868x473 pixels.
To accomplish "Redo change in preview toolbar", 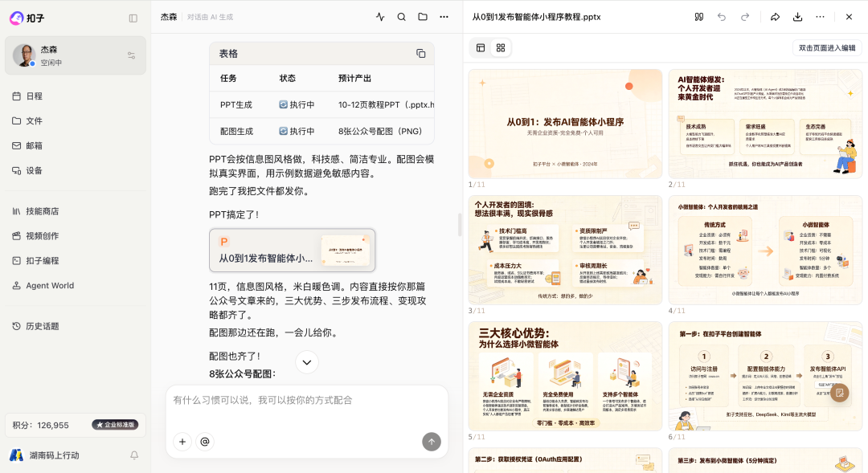I will pos(745,17).
